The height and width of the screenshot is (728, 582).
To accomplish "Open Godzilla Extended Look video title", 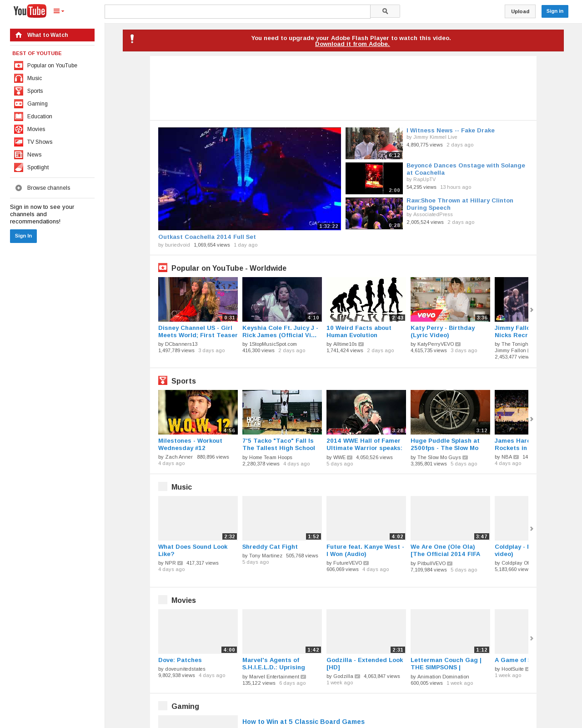I will [365, 664].
